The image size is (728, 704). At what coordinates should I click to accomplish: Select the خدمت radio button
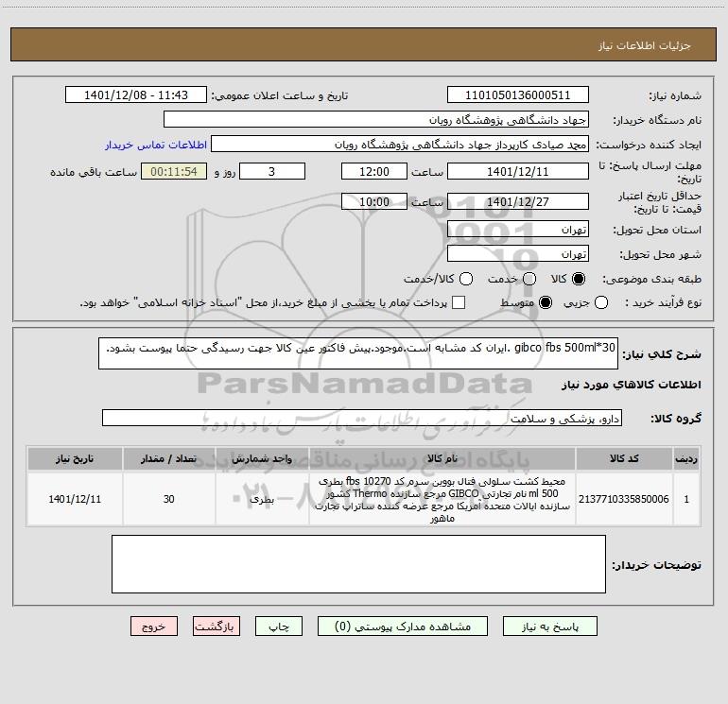[529, 279]
